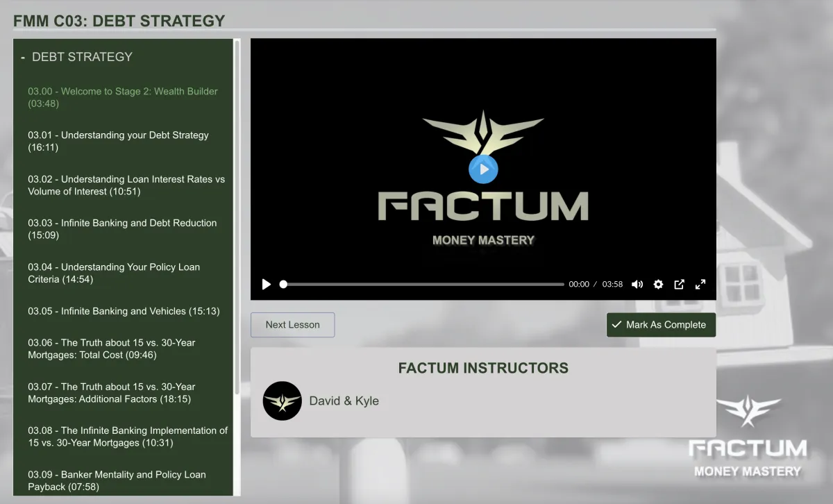The width and height of the screenshot is (833, 504).
Task: Click the video progress seek bar
Action: pyautogui.click(x=422, y=284)
